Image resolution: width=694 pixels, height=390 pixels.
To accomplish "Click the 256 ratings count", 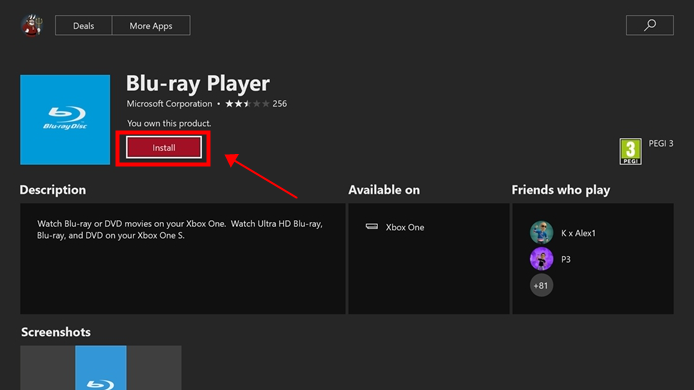I will [280, 104].
